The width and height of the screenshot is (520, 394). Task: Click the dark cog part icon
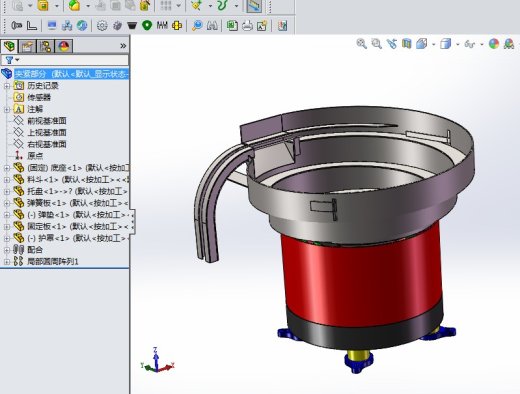point(117,26)
